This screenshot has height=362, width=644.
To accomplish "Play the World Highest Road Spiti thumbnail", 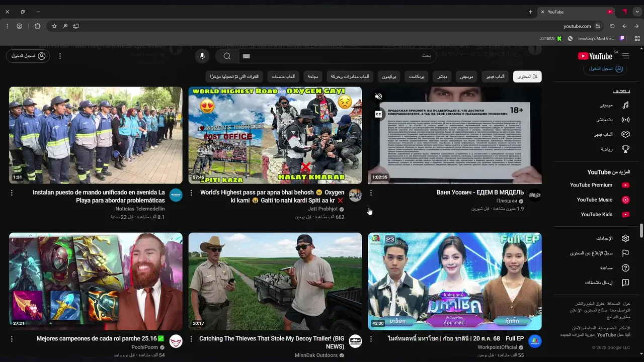I will (275, 135).
